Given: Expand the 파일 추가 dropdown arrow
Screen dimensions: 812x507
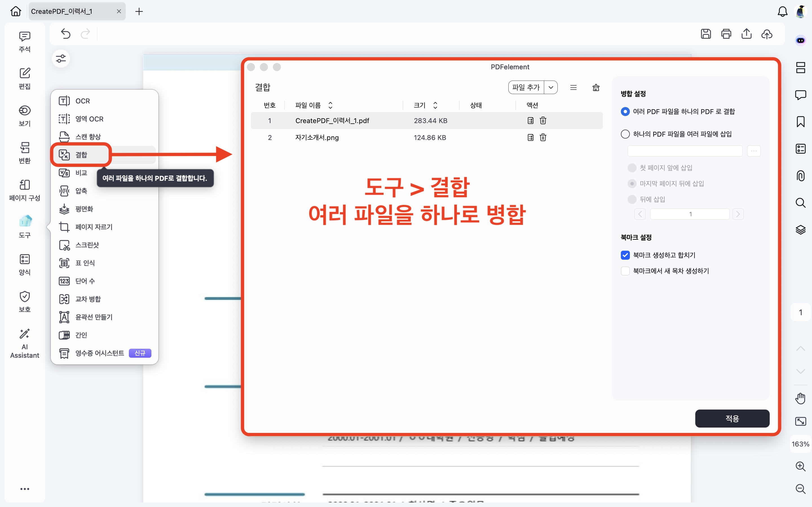Looking at the screenshot, I should coord(551,88).
